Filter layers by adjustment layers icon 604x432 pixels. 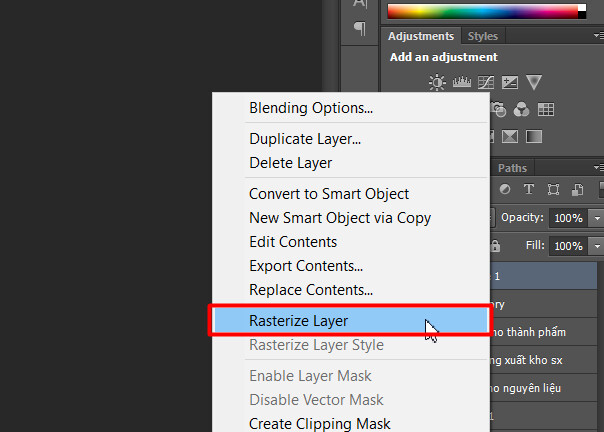pos(505,189)
